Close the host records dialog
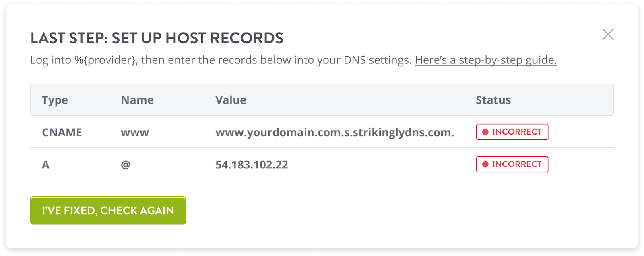 pos(608,34)
